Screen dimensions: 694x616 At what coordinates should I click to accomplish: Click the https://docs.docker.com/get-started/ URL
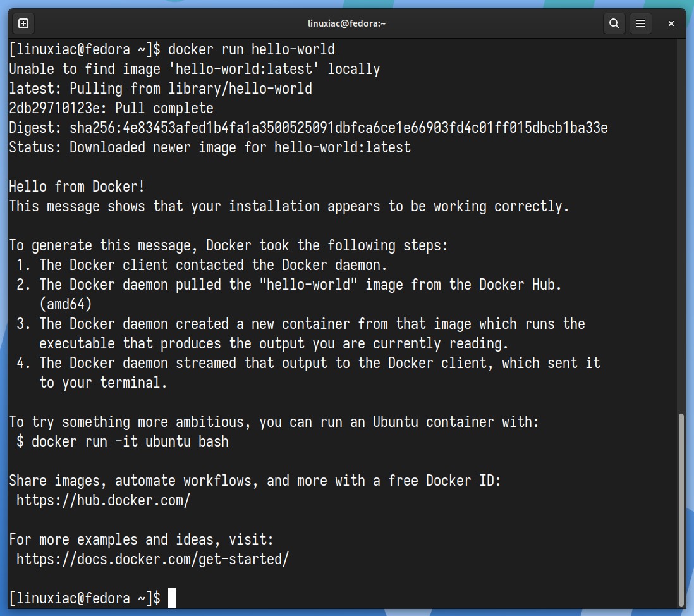tap(153, 559)
